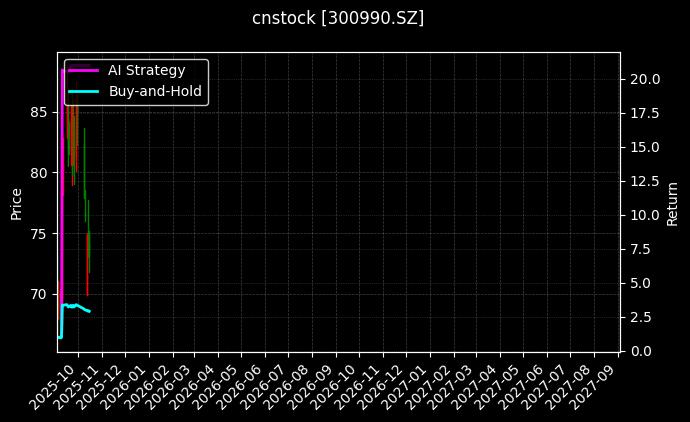Image resolution: width=690 pixels, height=422 pixels.
Task: Click the 75 price tick label
Action: pos(38,233)
